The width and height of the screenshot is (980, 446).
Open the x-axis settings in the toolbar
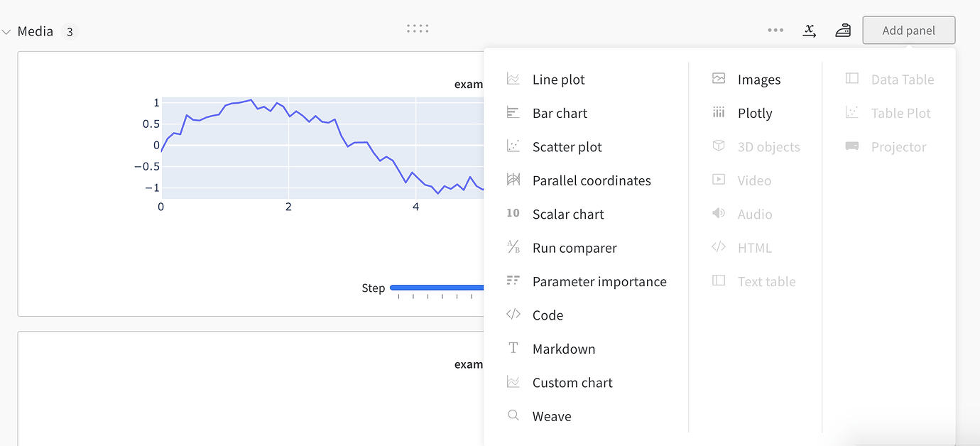coord(809,31)
